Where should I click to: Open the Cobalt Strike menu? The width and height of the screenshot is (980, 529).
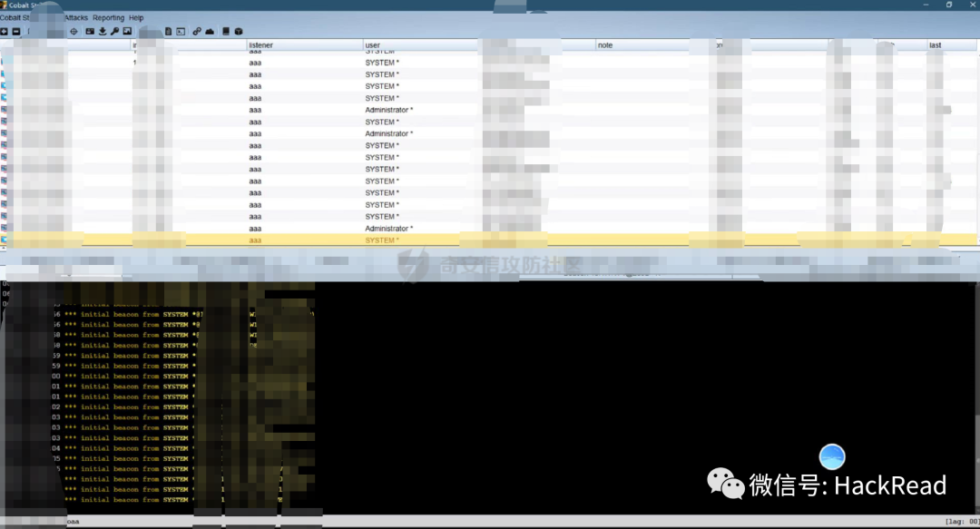[15, 17]
